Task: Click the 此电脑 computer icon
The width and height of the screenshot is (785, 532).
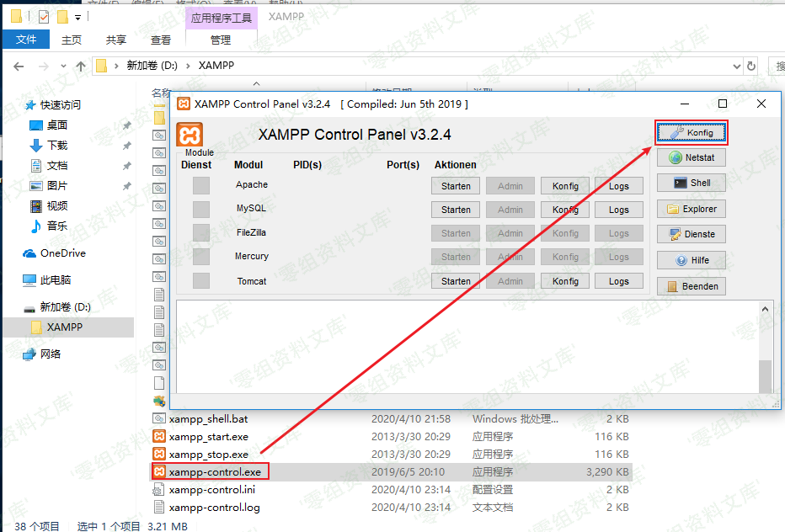Action: 29,279
